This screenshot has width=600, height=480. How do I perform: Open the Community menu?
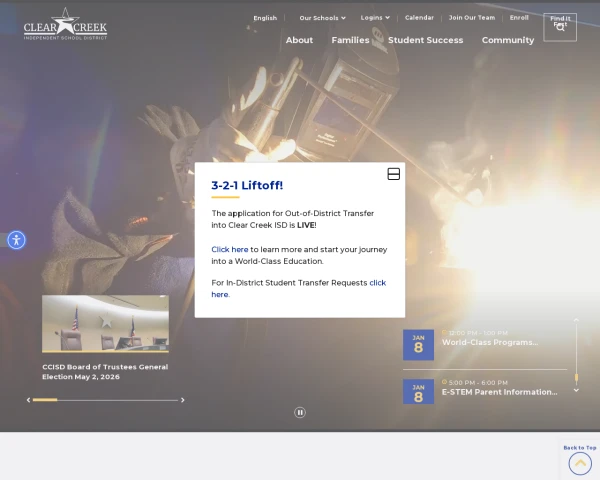508,40
